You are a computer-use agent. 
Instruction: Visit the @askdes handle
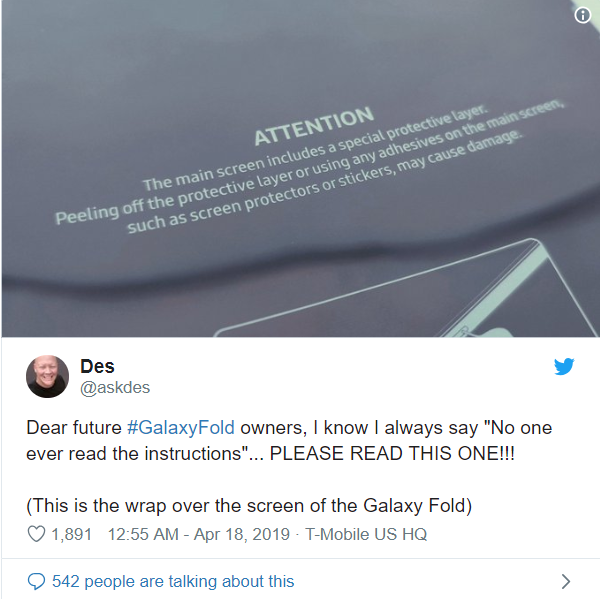pyautogui.click(x=115, y=388)
